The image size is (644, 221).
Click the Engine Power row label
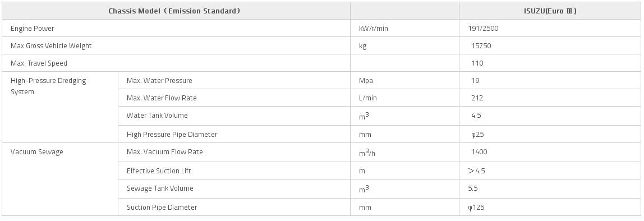pos(33,29)
